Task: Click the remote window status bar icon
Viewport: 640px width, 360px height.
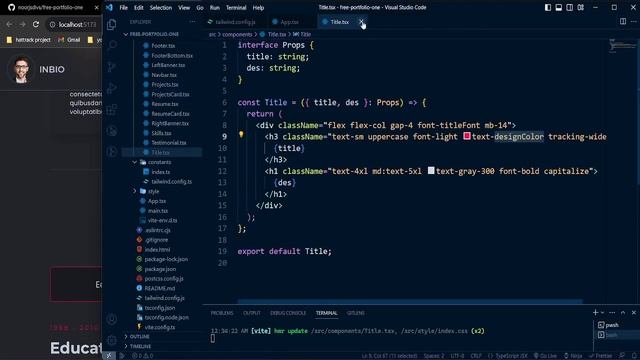Action: [x=109, y=356]
